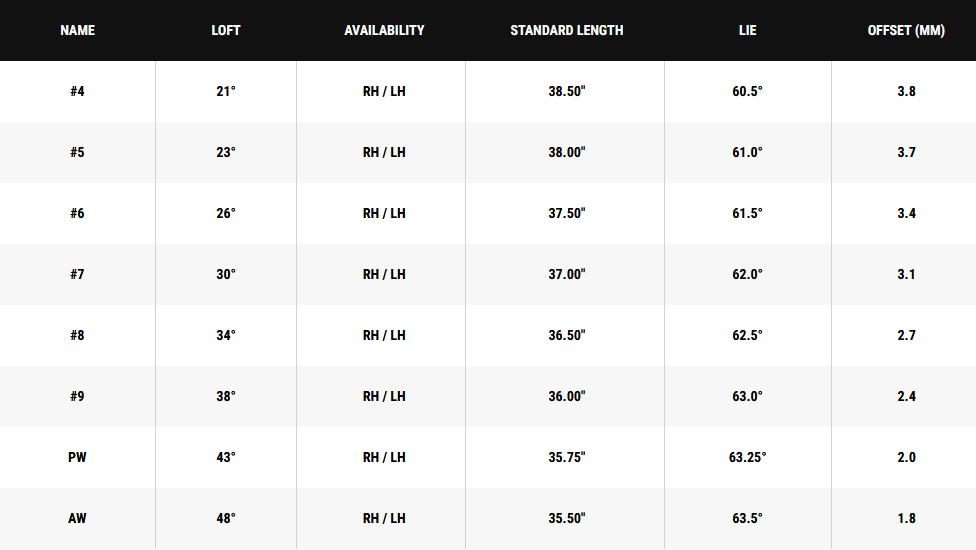Select the 61.0° lie cell
The height and width of the screenshot is (550, 976).
click(747, 153)
